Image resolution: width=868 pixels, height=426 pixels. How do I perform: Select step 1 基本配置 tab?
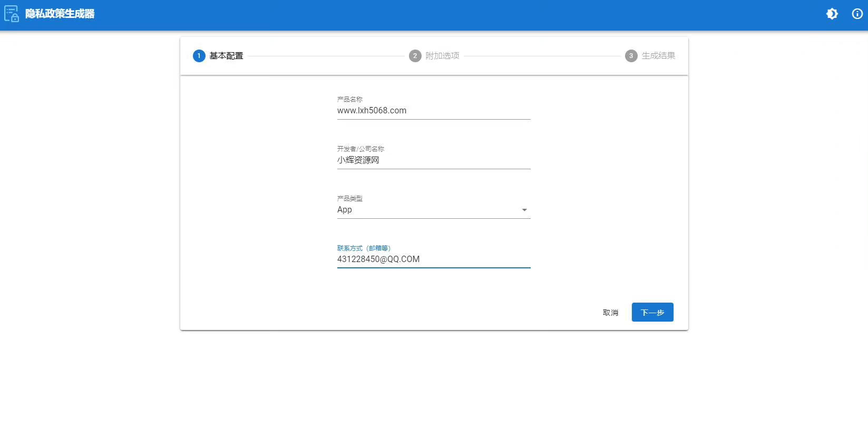tap(218, 56)
